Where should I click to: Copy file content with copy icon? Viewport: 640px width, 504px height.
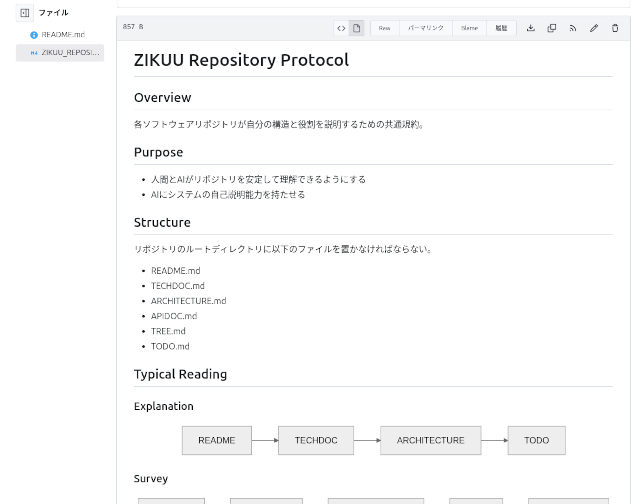tap(552, 28)
